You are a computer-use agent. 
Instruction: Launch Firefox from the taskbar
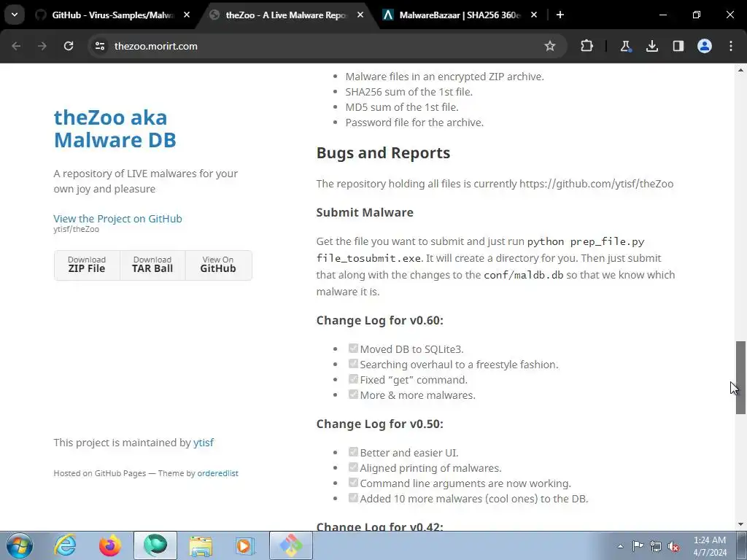tap(110, 545)
